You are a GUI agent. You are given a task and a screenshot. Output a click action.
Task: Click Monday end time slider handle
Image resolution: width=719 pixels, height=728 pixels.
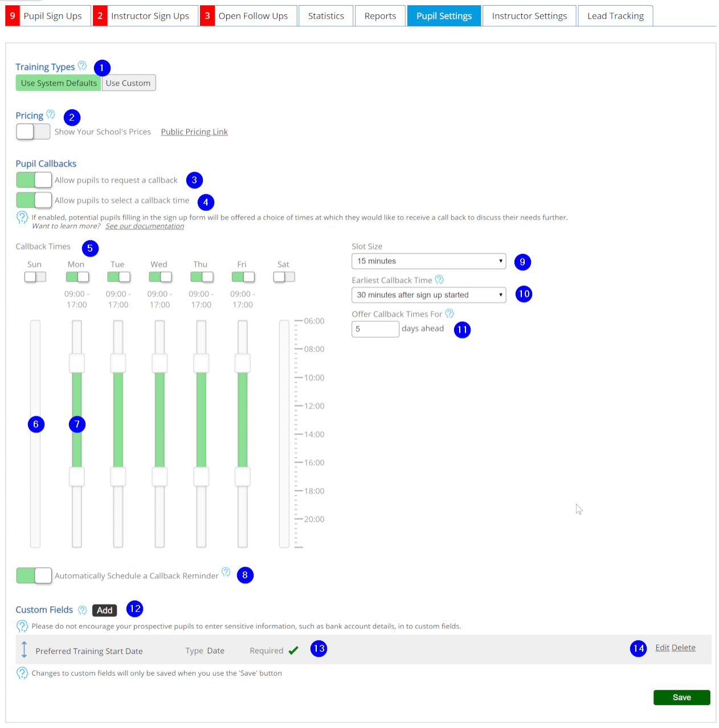[77, 476]
